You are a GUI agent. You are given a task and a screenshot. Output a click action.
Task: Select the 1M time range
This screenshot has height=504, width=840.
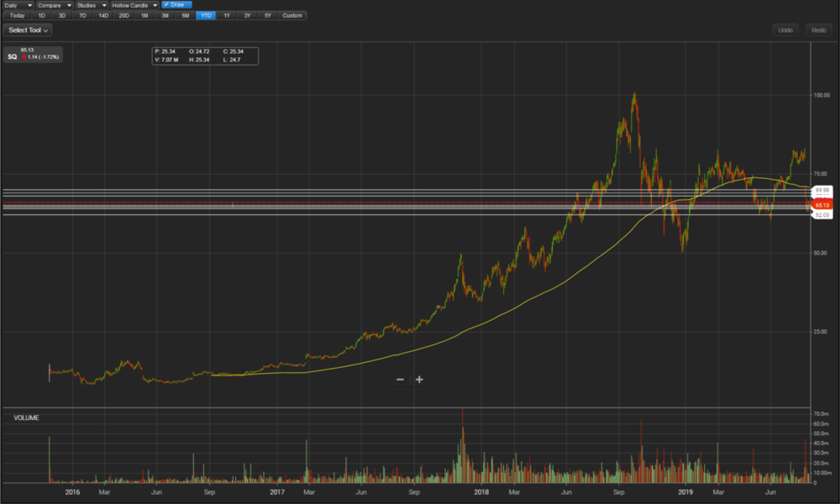click(x=144, y=16)
